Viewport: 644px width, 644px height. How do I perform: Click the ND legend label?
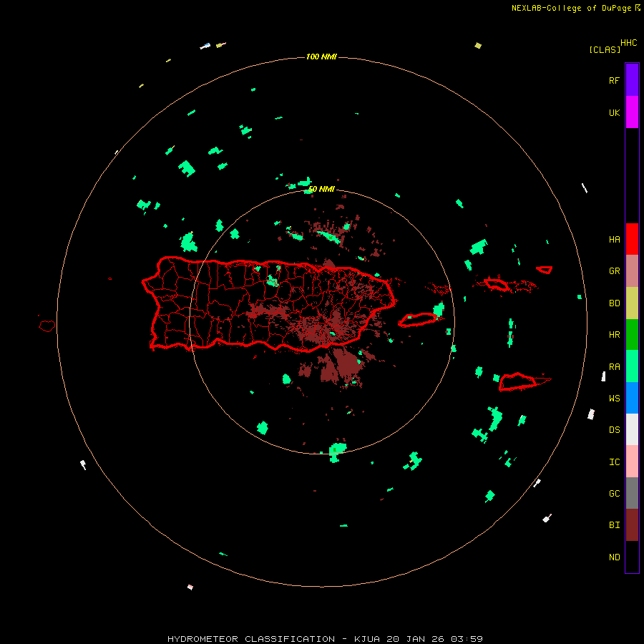tap(614, 557)
